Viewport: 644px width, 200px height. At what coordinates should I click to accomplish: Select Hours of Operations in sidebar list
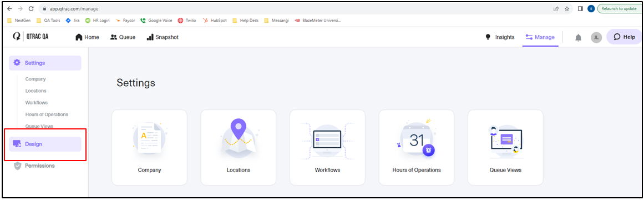[x=47, y=114]
